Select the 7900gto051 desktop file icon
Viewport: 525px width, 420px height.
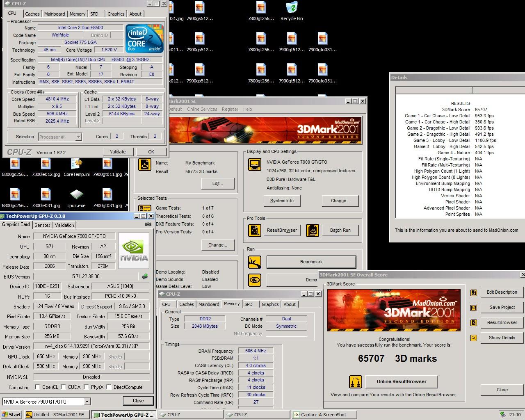coord(322,73)
